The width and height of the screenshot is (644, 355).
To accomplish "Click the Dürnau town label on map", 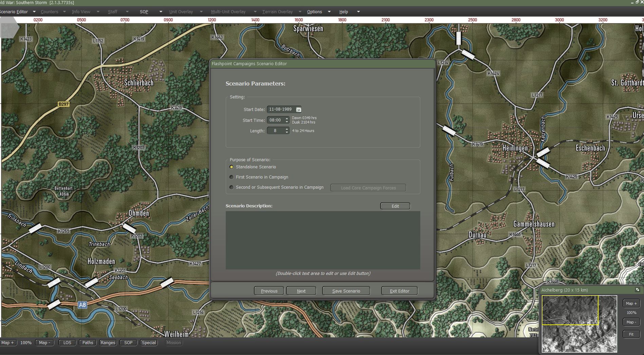I will point(477,235).
